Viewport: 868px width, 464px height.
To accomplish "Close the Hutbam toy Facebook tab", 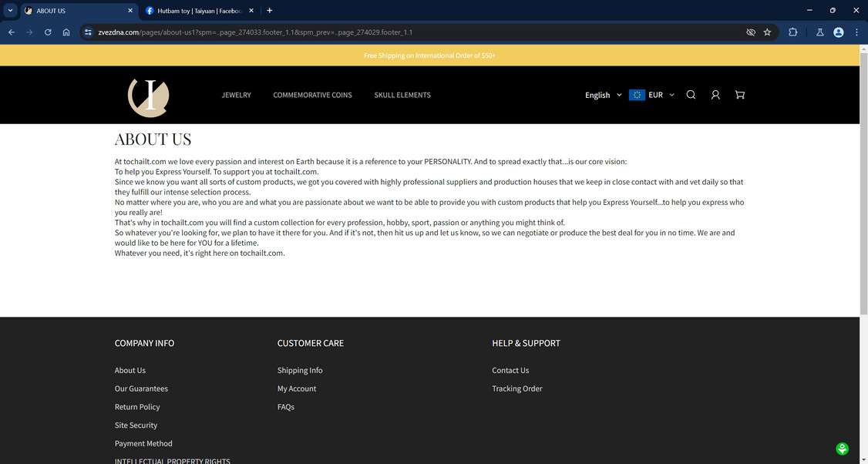I will click(251, 11).
